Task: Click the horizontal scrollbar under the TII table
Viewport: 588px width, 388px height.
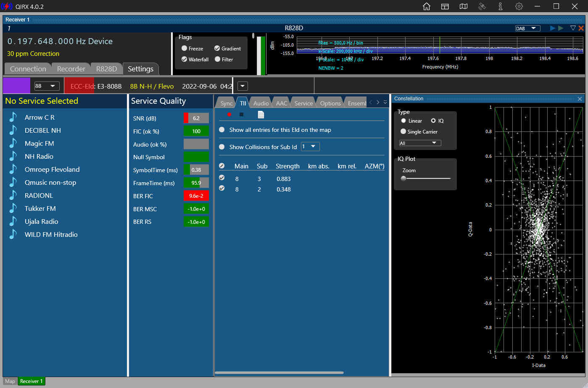Action: [x=279, y=372]
